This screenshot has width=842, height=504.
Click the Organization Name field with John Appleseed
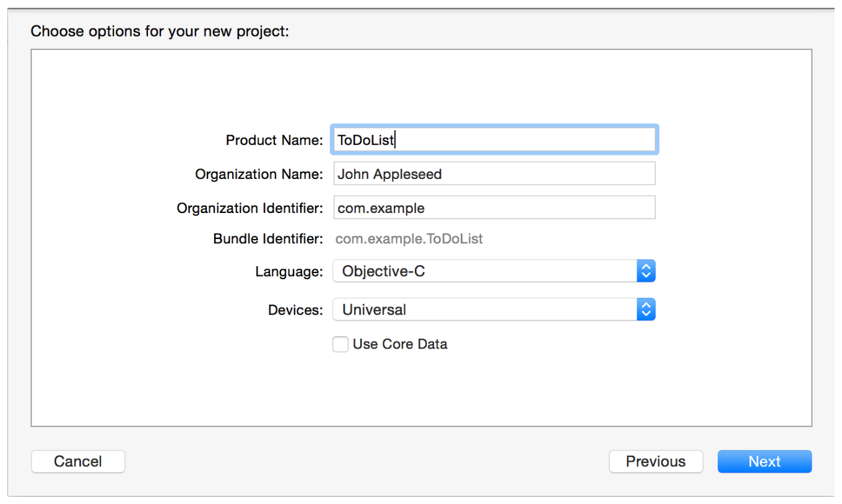[493, 174]
